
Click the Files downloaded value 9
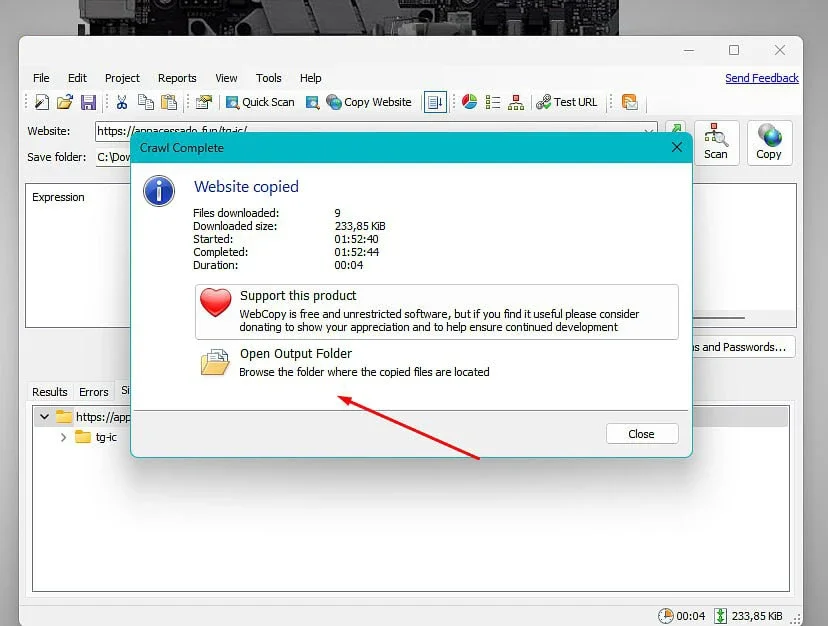(x=337, y=213)
